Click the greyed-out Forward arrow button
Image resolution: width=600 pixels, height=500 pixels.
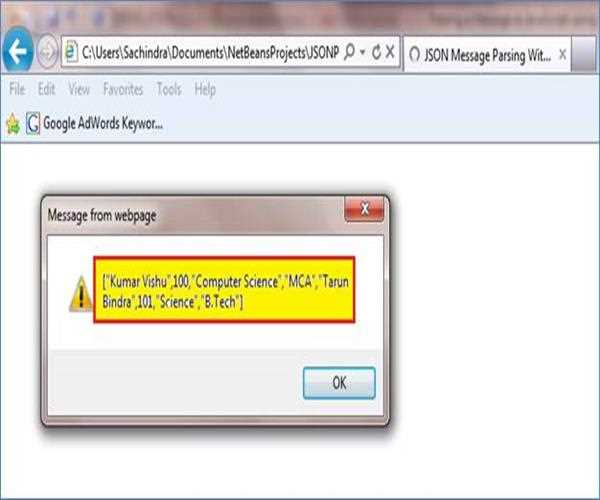point(47,52)
